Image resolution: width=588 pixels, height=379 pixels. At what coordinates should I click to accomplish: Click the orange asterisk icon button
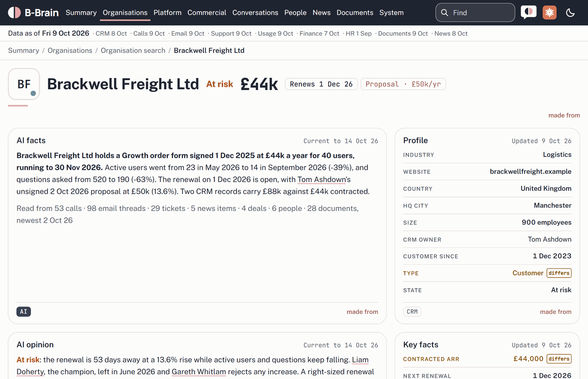tap(549, 12)
